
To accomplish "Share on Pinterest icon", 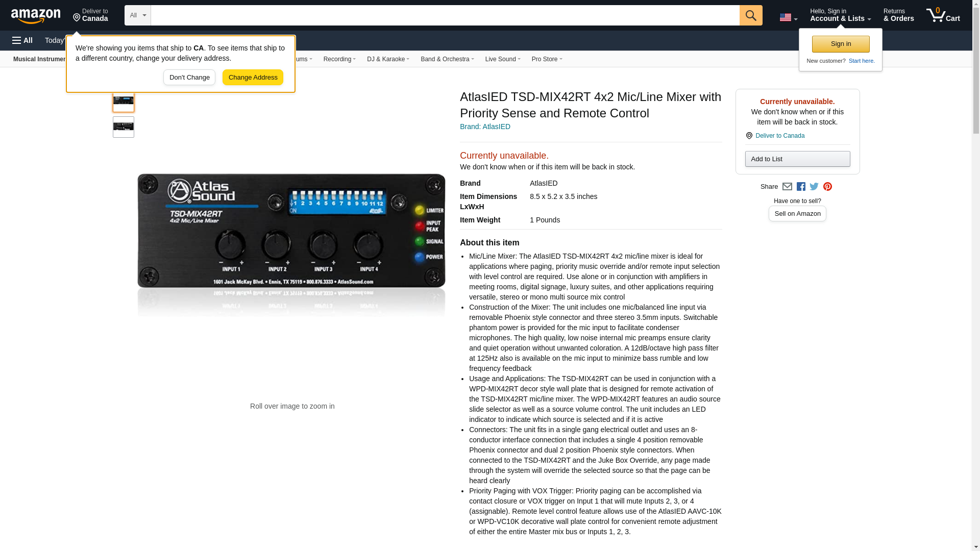I will tap(827, 187).
